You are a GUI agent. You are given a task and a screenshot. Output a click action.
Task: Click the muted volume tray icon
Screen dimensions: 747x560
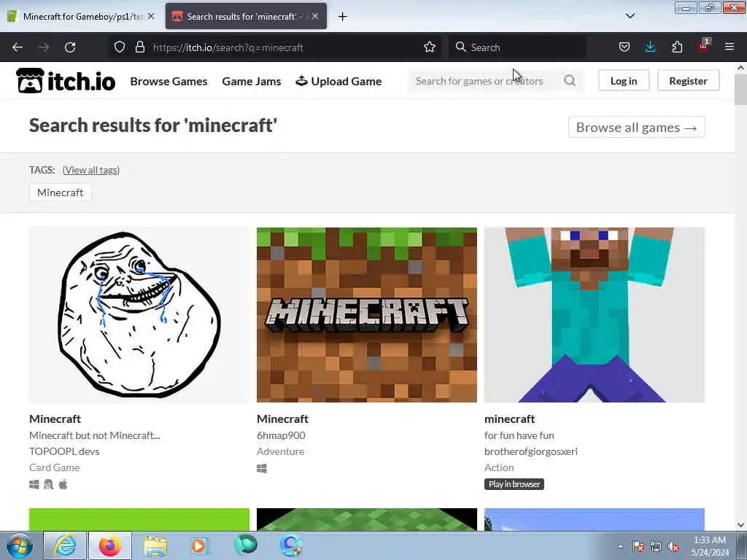(x=673, y=547)
